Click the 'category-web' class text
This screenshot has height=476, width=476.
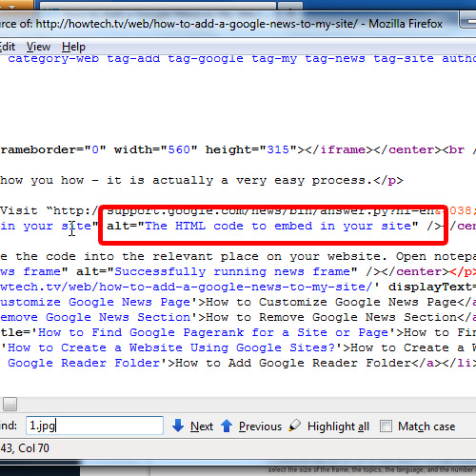coord(53,59)
